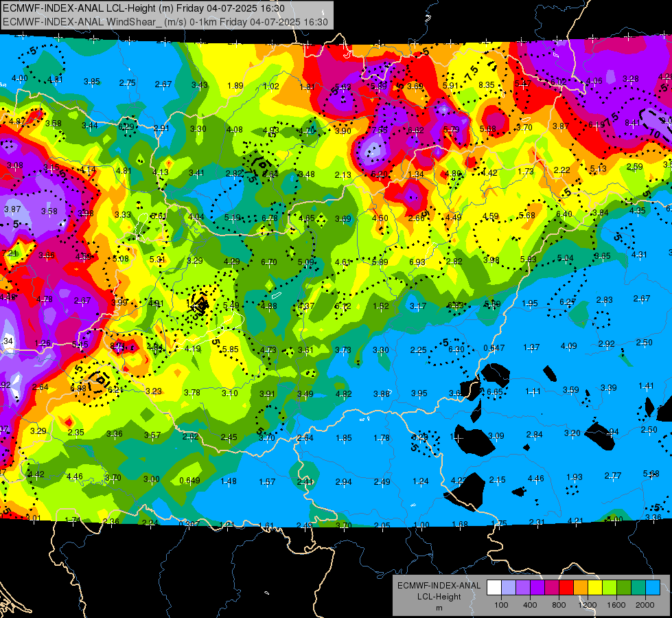The image size is (672, 618).
Task: Click wind shear value 1.73
Action: point(525,171)
